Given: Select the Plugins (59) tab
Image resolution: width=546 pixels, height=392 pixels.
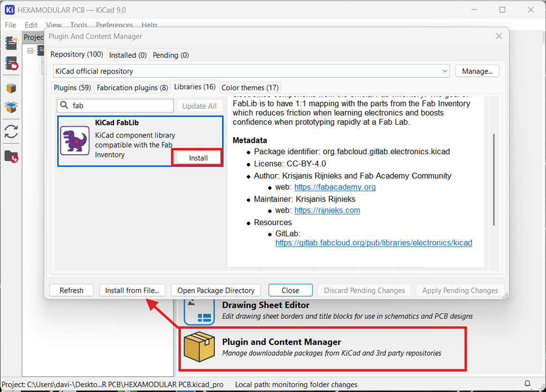Looking at the screenshot, I should pyautogui.click(x=72, y=88).
